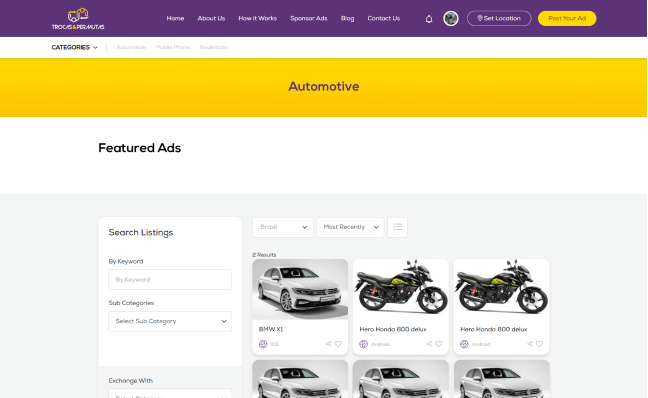Click the Post Your Ad button

click(567, 18)
